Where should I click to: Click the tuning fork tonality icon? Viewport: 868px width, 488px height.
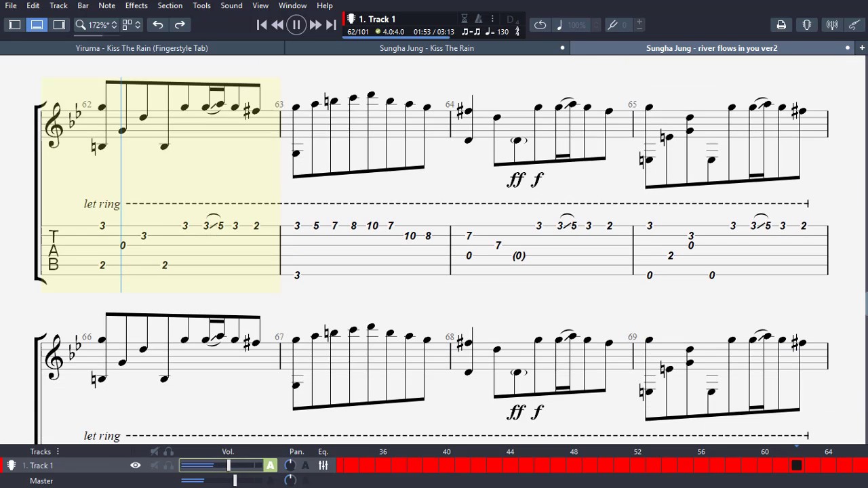point(612,24)
